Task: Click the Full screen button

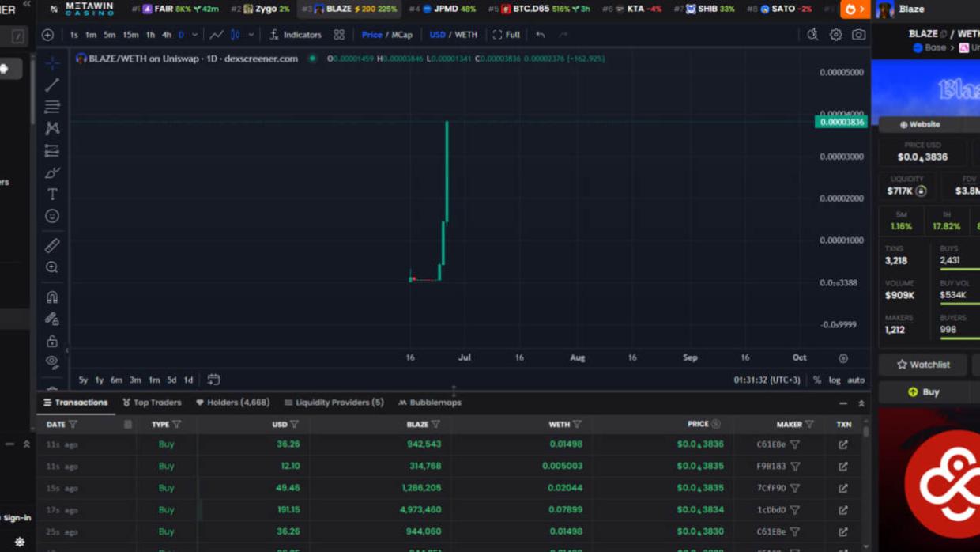Action: pos(507,35)
